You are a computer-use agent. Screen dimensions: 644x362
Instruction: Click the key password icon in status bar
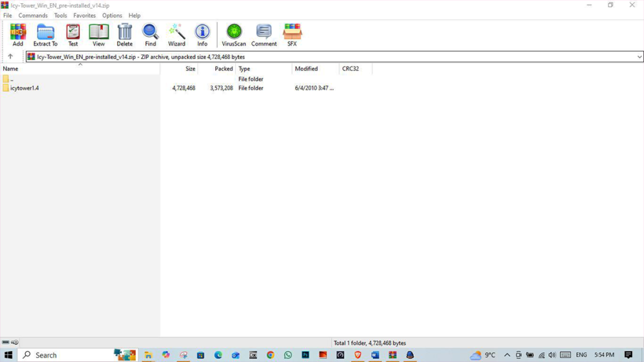pyautogui.click(x=15, y=343)
